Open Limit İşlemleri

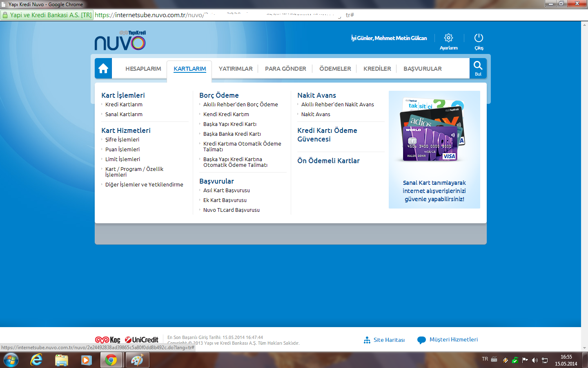click(122, 159)
